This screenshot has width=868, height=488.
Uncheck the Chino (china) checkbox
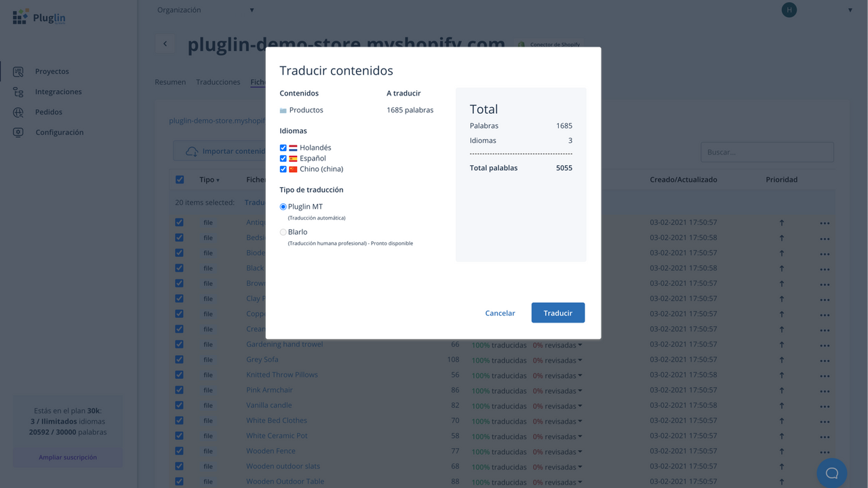pyautogui.click(x=283, y=169)
